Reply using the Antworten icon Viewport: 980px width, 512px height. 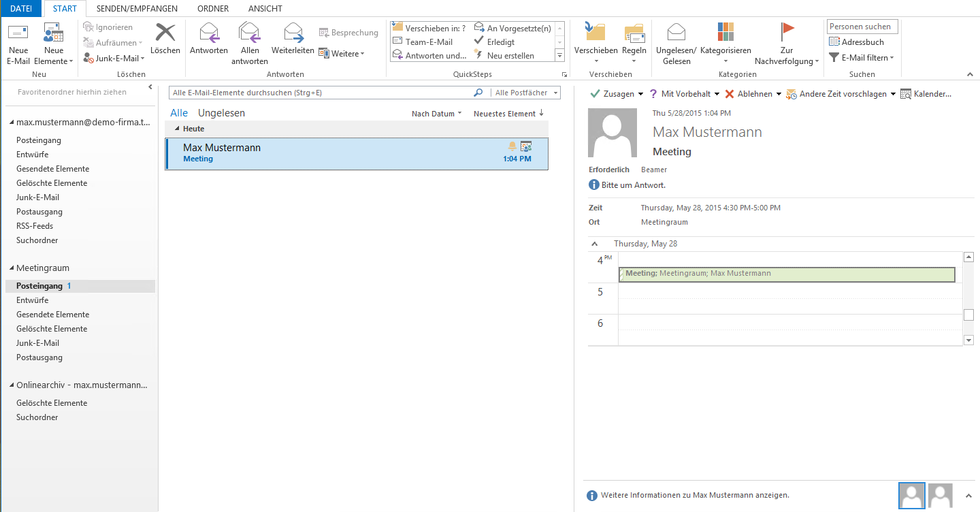pos(209,39)
